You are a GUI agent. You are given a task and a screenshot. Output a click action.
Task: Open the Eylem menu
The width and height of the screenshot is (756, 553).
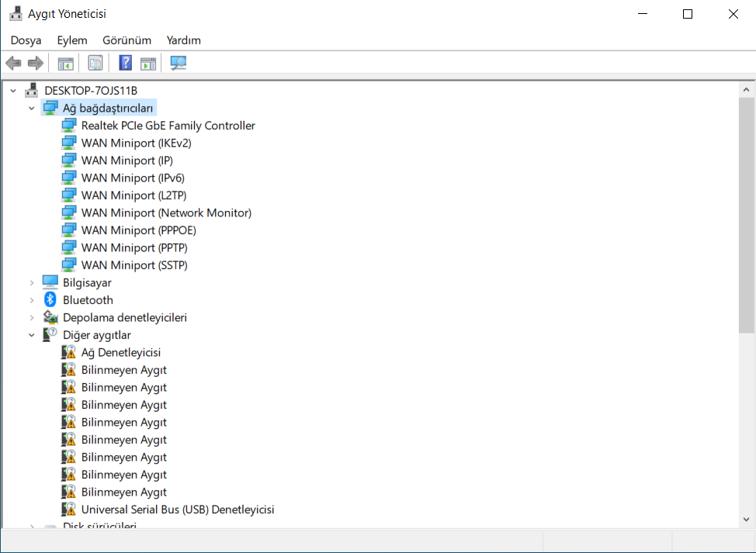[72, 40]
